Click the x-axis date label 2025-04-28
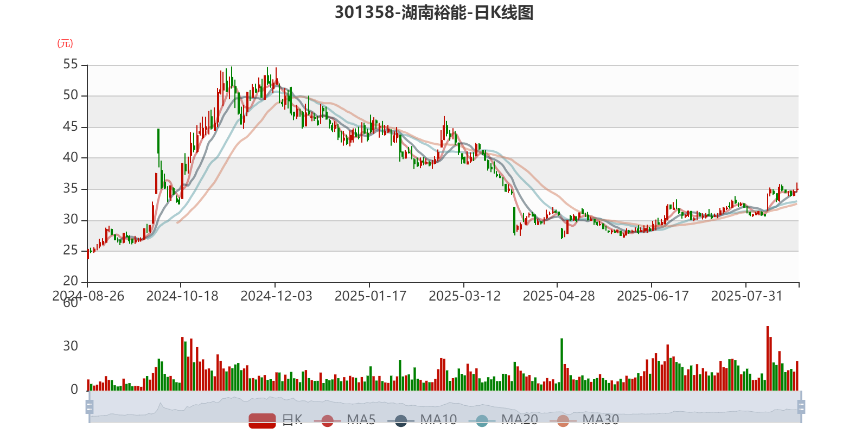868x434 pixels. (x=559, y=296)
